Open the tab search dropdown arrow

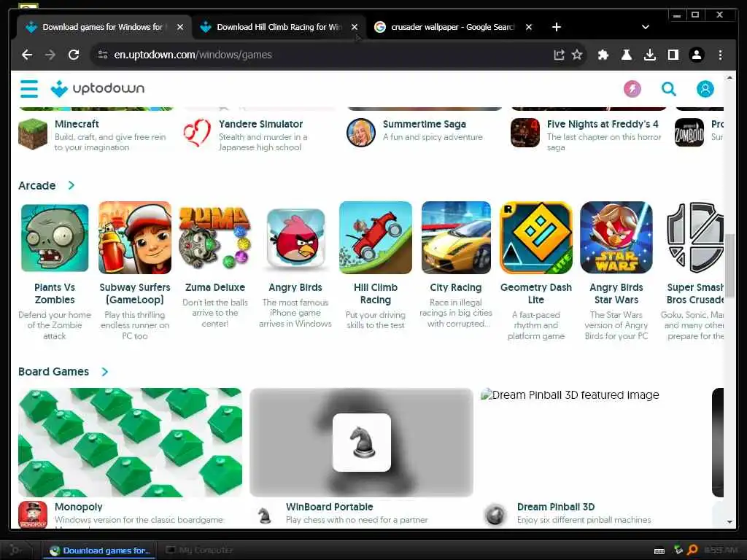coord(645,27)
